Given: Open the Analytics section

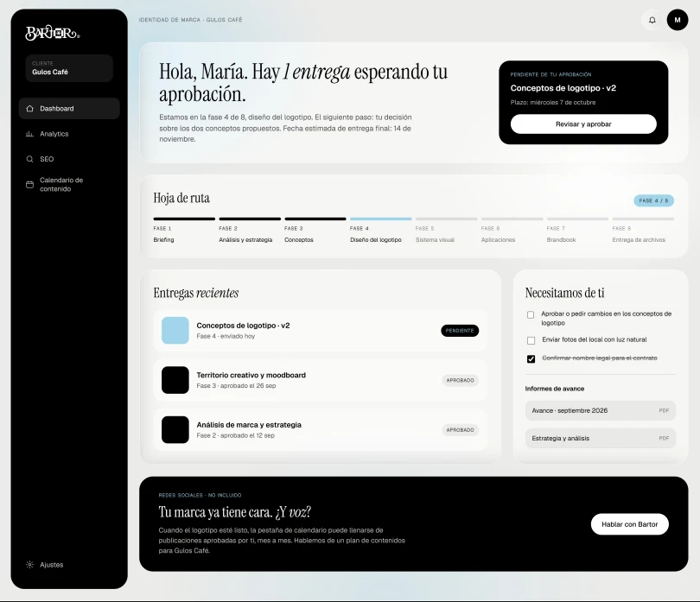Looking at the screenshot, I should (x=69, y=134).
